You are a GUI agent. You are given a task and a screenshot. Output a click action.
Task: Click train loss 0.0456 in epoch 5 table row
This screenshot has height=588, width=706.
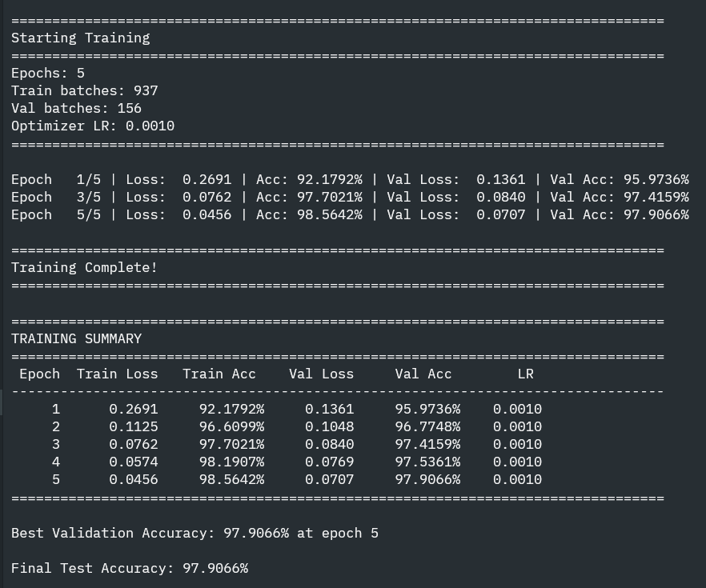click(134, 479)
